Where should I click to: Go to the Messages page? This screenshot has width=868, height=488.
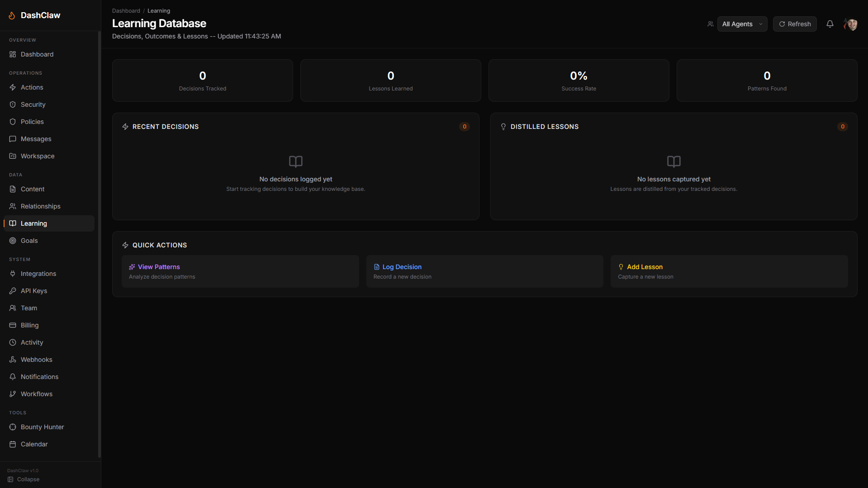(36, 139)
